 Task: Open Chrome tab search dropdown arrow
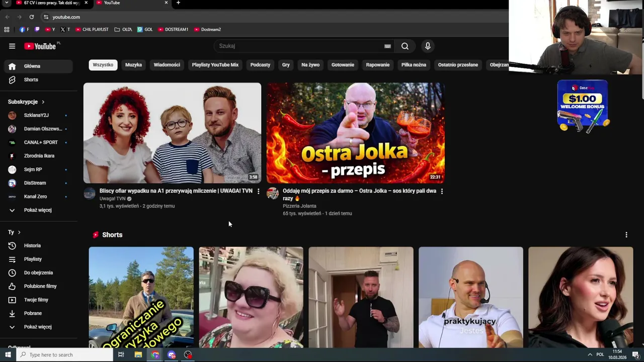[x=7, y=3]
